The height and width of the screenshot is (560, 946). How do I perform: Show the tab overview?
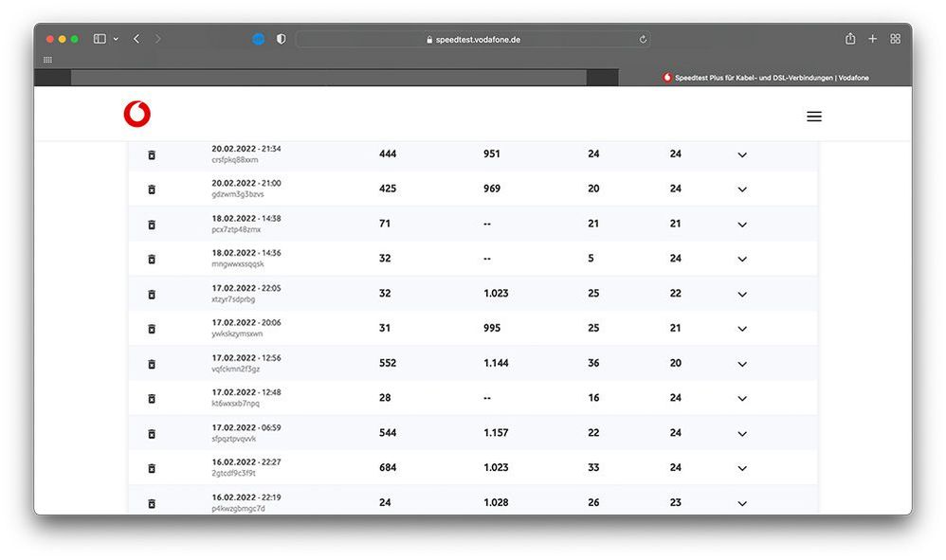(896, 39)
